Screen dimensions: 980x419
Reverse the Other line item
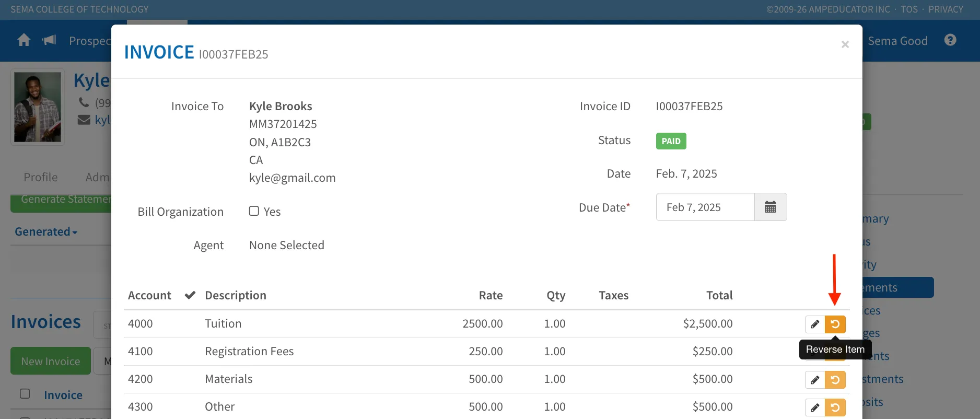tap(835, 407)
